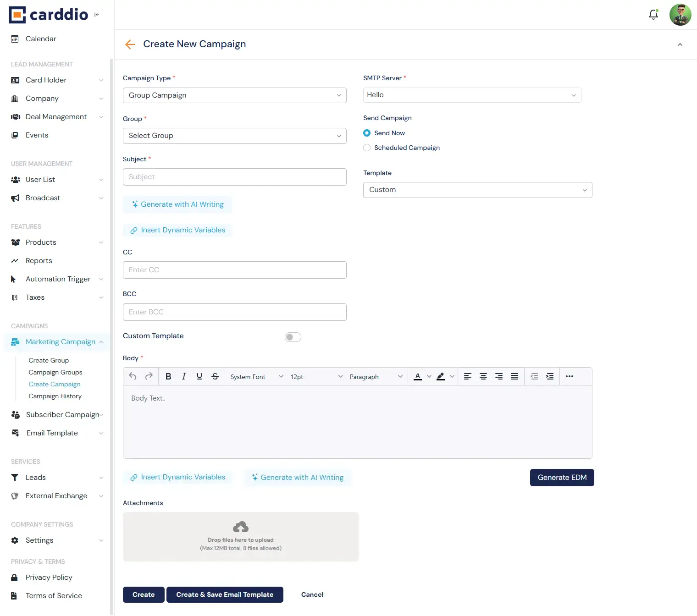Screen dimensions: 697x616
Task: Open the Campaign Type dropdown
Action: click(234, 95)
